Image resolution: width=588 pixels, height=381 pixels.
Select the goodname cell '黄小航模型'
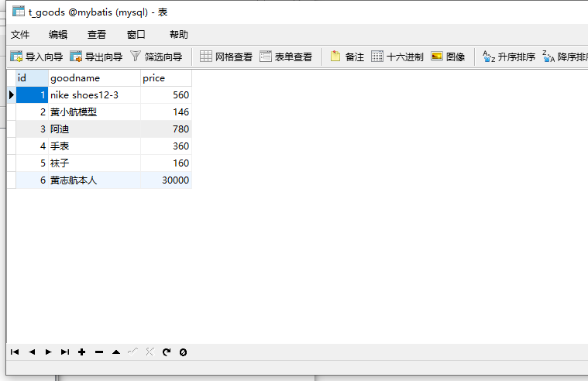[x=95, y=112]
